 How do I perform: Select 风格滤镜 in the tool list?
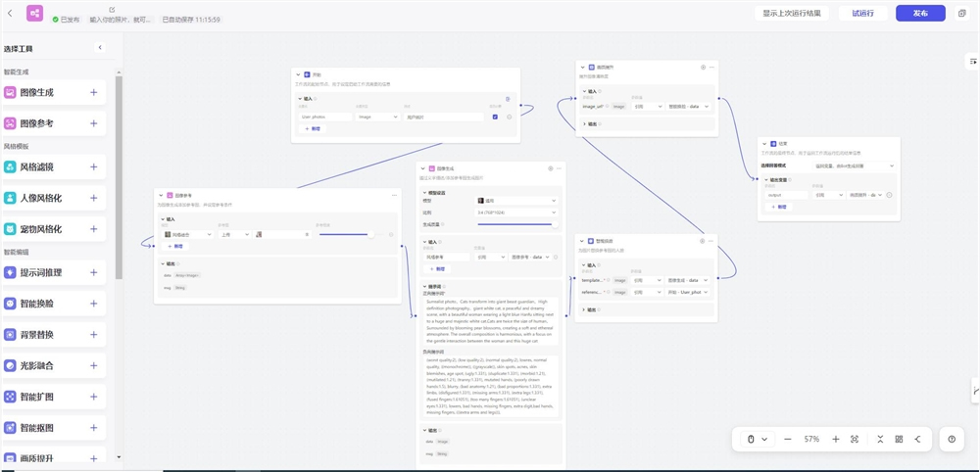point(44,167)
